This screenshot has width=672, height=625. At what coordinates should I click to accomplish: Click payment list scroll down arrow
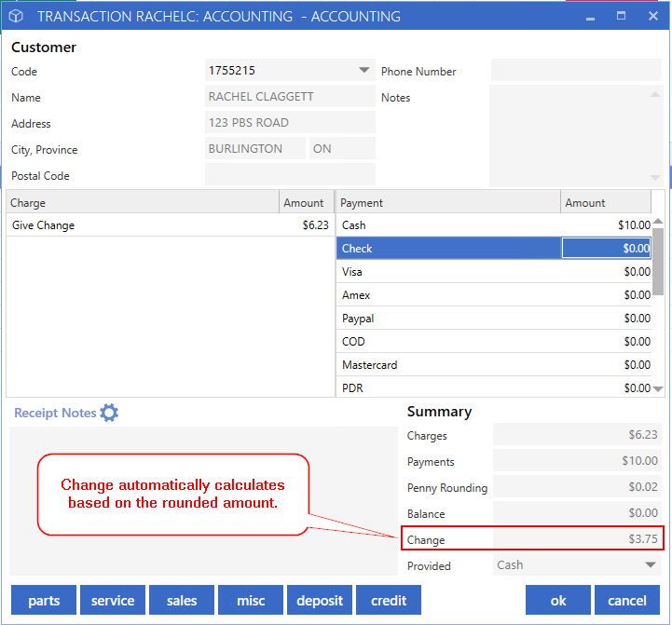[x=658, y=389]
